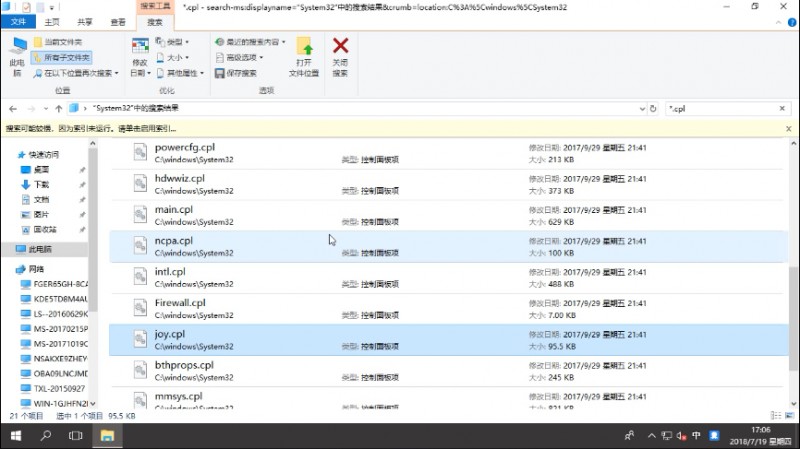
Task: Click the 搜索工具 Search Tools contextual tab
Action: click(155, 6)
